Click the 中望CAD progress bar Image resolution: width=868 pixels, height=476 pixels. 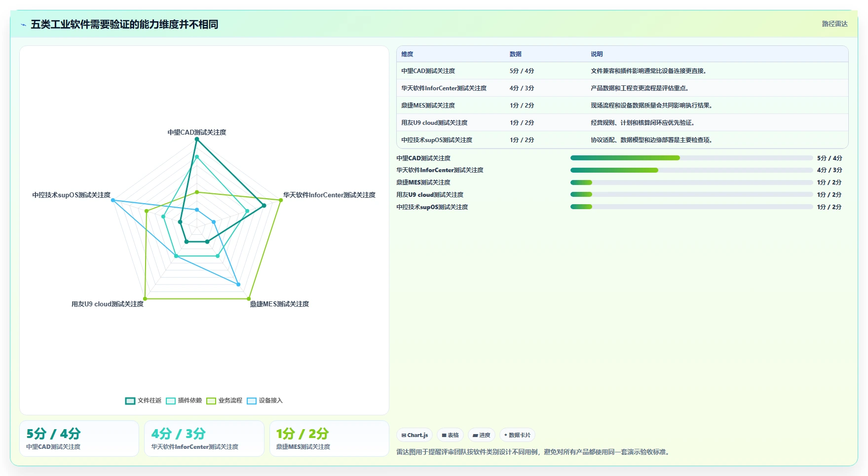[x=691, y=158]
